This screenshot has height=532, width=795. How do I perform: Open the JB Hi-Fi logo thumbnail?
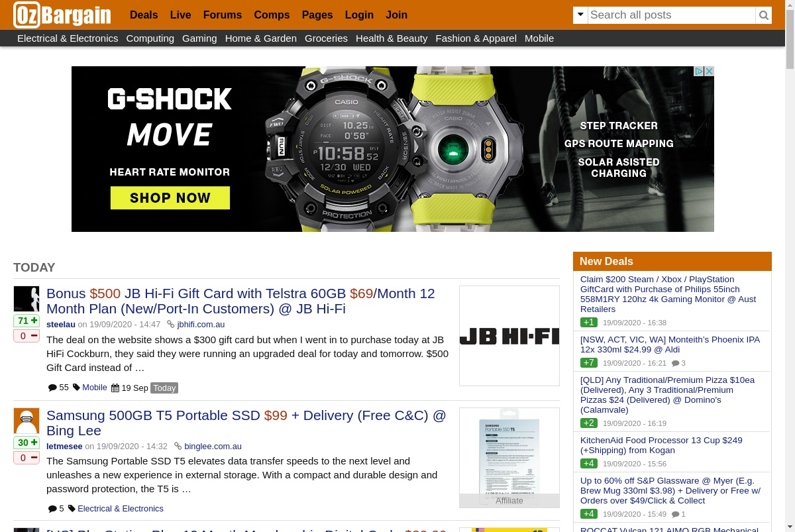coord(509,336)
